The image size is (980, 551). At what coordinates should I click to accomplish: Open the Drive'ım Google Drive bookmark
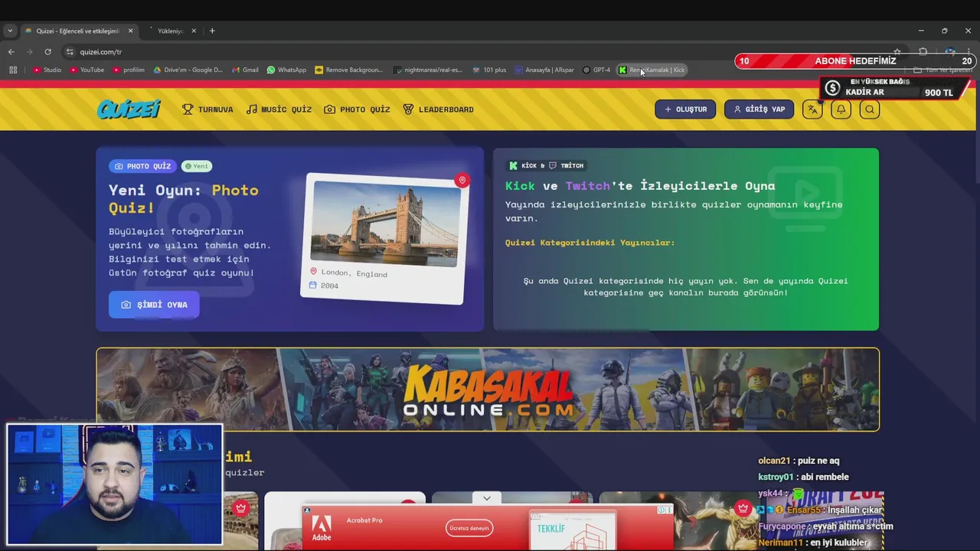click(188, 70)
